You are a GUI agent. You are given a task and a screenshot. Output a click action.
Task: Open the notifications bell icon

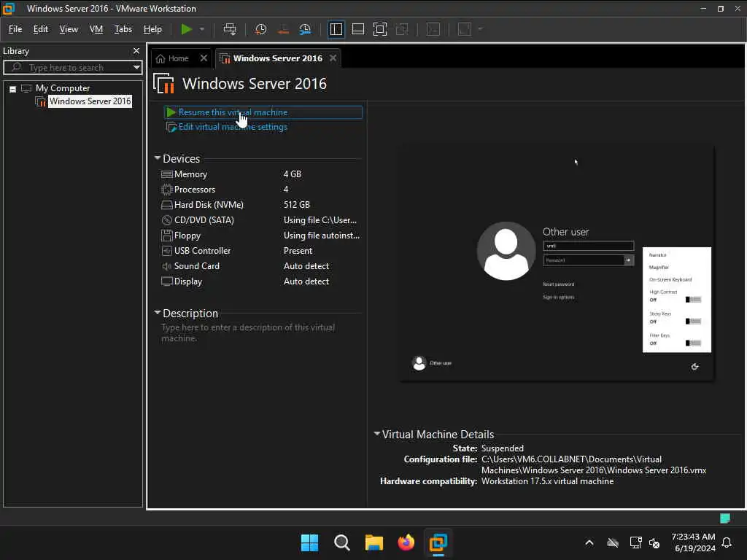coord(727,542)
